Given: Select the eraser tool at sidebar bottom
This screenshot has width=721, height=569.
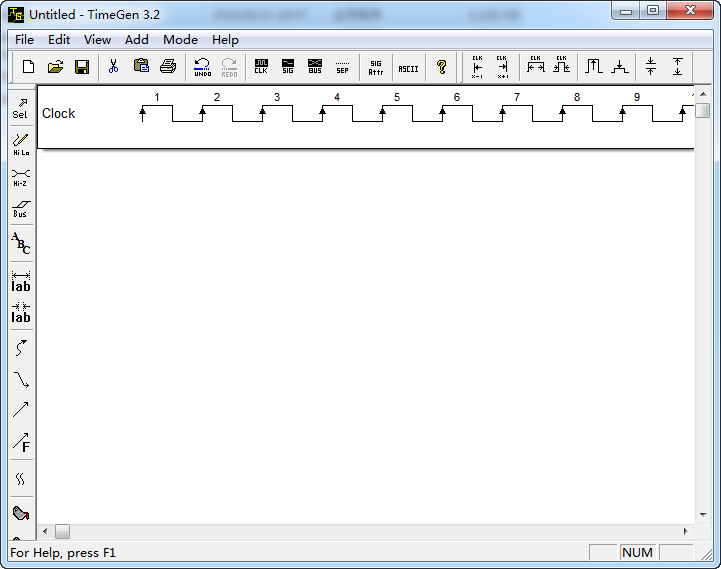Looking at the screenshot, I should pyautogui.click(x=21, y=513).
